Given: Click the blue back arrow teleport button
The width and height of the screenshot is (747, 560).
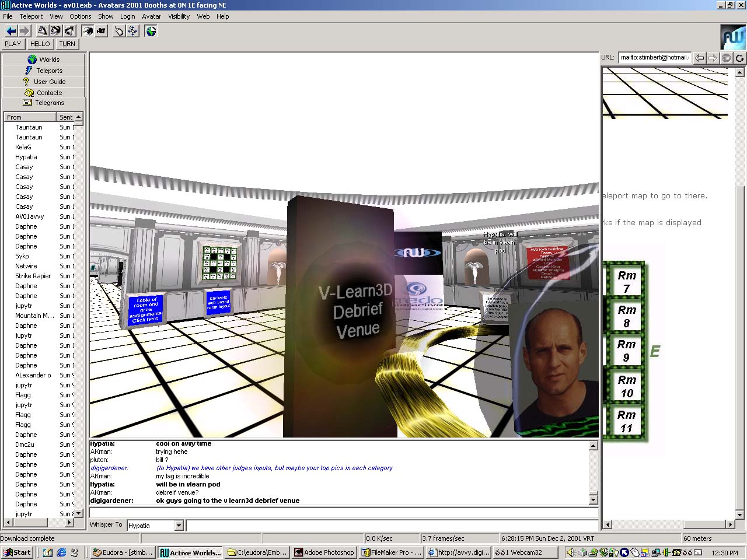Looking at the screenshot, I should 11,31.
